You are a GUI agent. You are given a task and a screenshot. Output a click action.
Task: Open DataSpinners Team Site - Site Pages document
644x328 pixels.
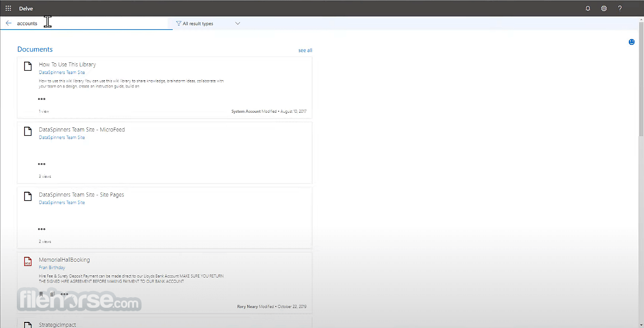[81, 195]
